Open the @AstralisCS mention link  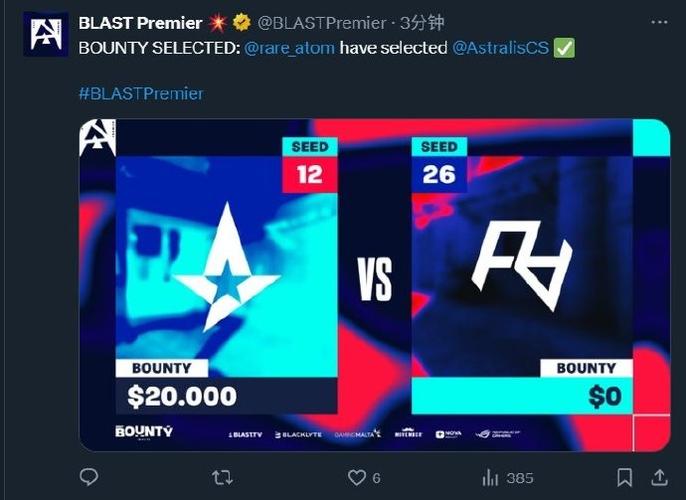(x=500, y=48)
